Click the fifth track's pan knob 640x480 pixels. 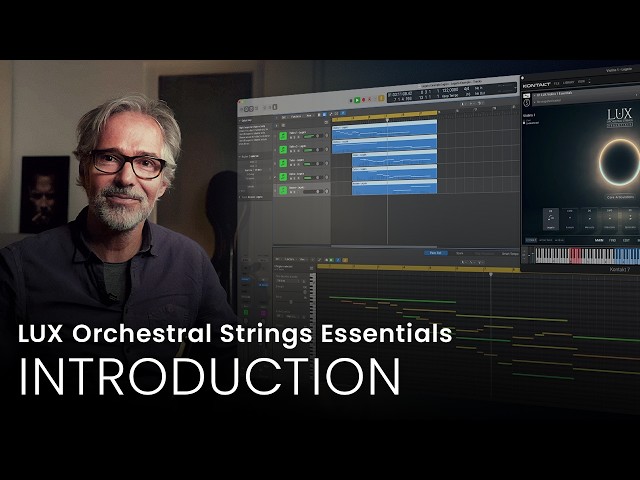click(x=327, y=191)
